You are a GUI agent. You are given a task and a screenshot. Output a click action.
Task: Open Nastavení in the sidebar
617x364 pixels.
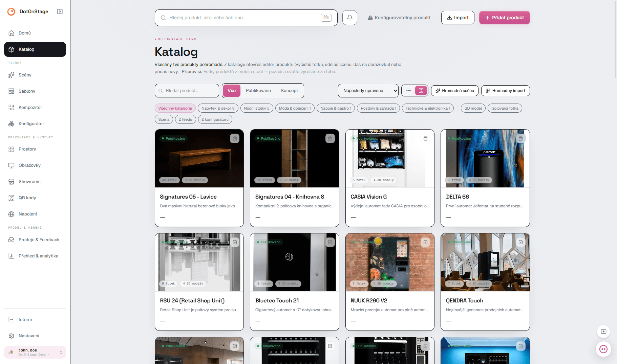click(35, 336)
